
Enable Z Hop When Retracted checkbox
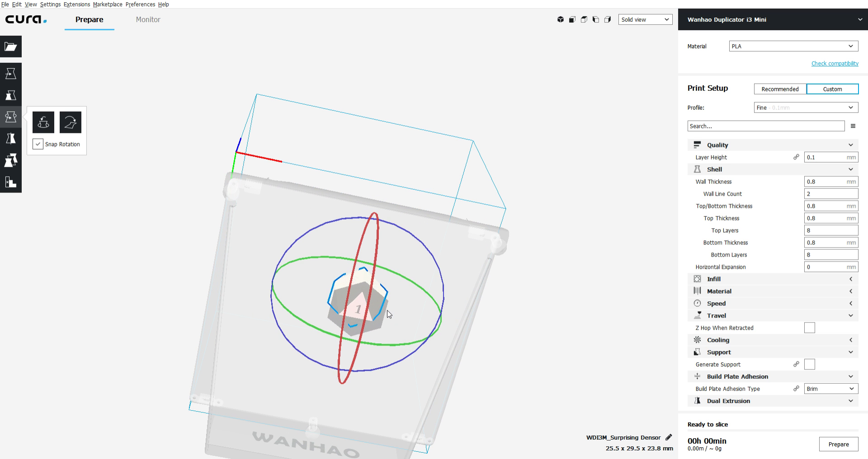[x=810, y=328]
